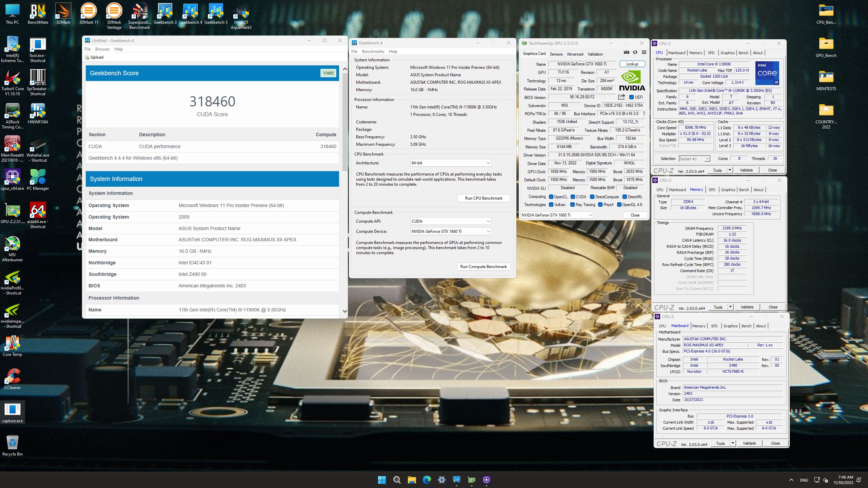Open Search in the taskbar
Image resolution: width=868 pixels, height=488 pixels.
click(x=397, y=480)
